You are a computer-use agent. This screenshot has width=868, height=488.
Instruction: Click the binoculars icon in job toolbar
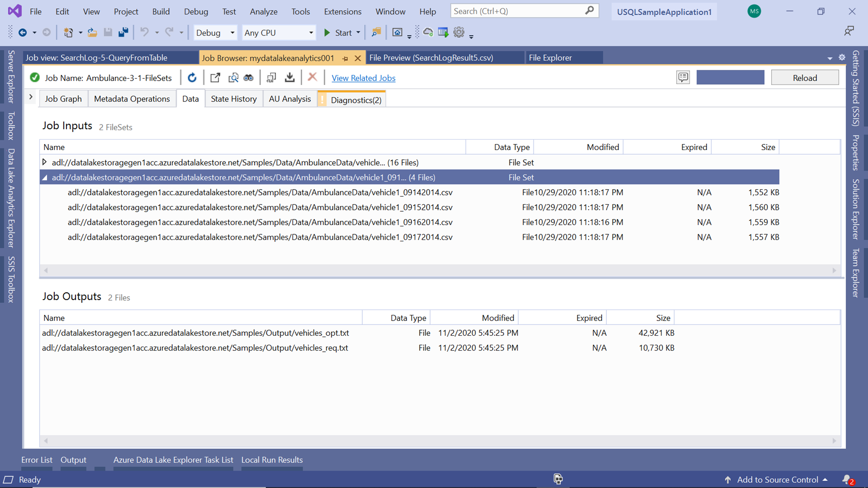coord(248,78)
